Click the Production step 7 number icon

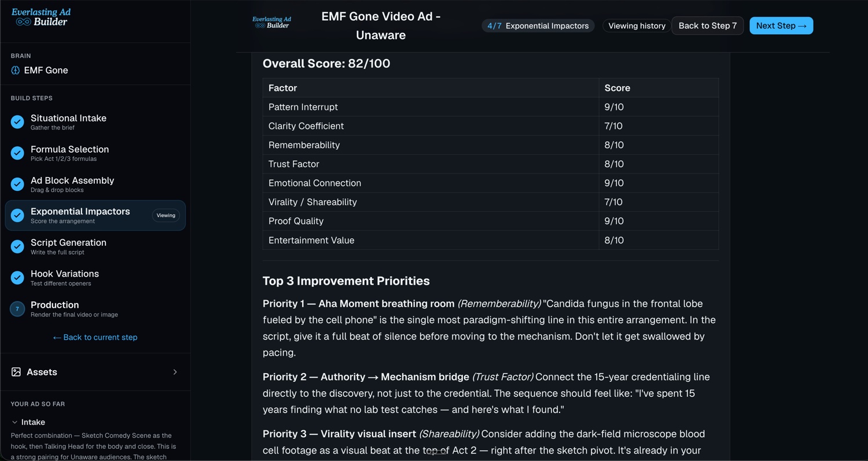pyautogui.click(x=17, y=309)
